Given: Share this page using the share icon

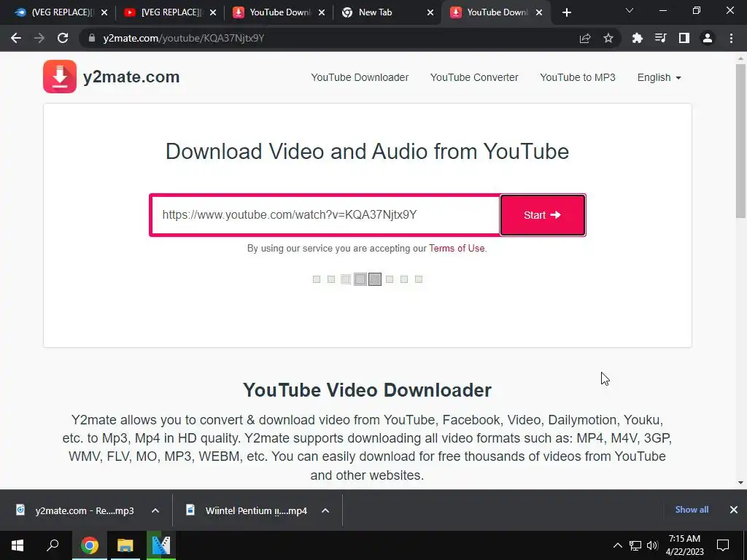Looking at the screenshot, I should [x=585, y=38].
